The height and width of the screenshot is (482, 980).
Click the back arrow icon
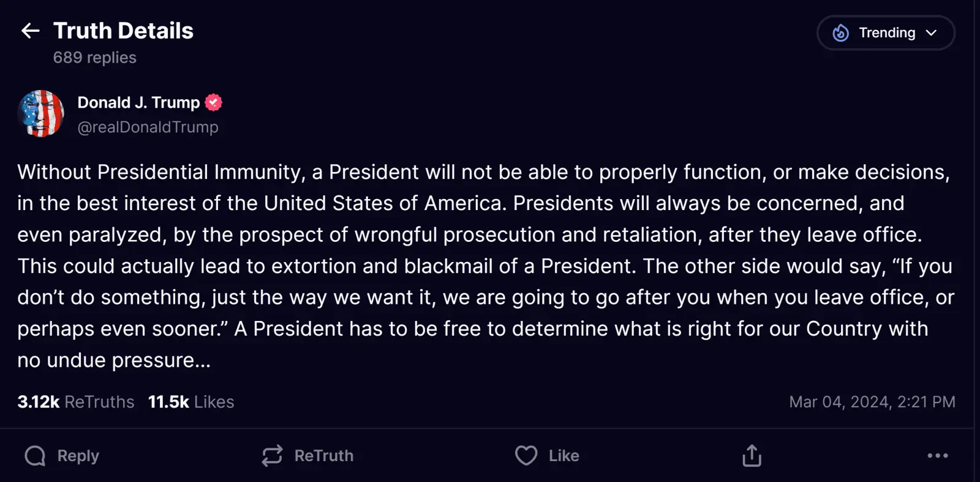[30, 31]
